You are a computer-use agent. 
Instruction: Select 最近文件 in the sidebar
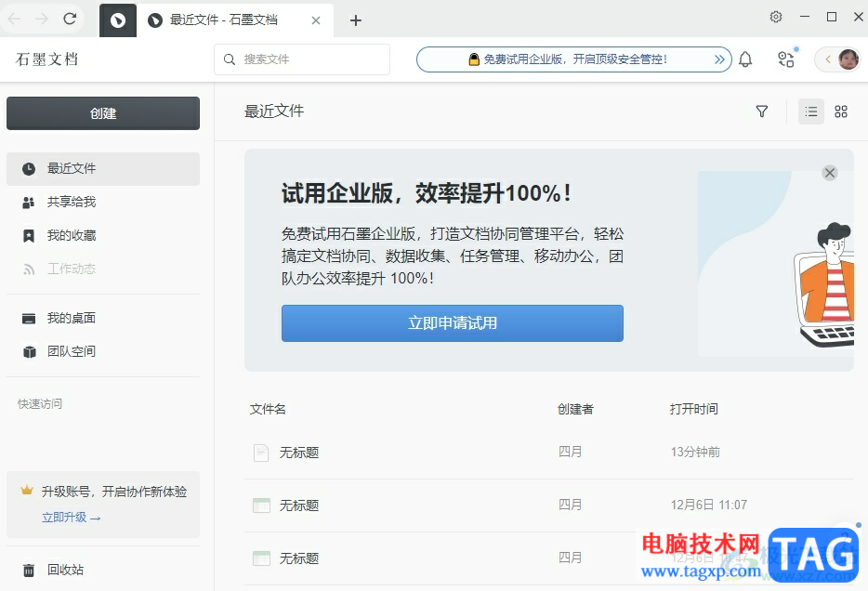tap(103, 169)
